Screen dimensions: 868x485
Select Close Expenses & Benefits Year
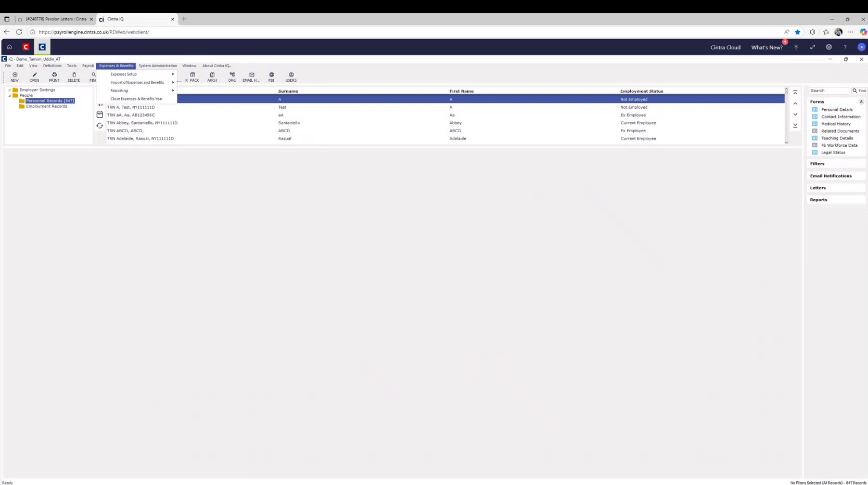136,98
